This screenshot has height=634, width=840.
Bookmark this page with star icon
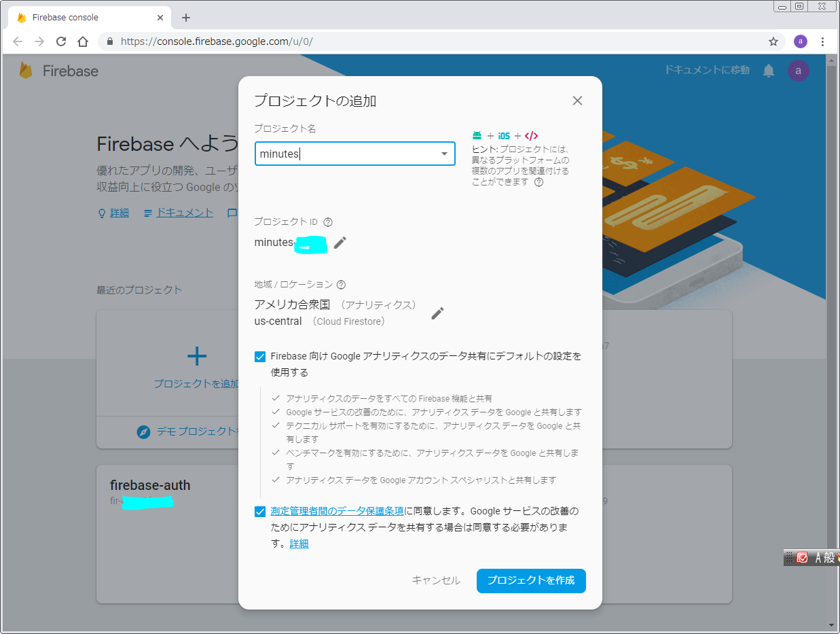(x=773, y=41)
